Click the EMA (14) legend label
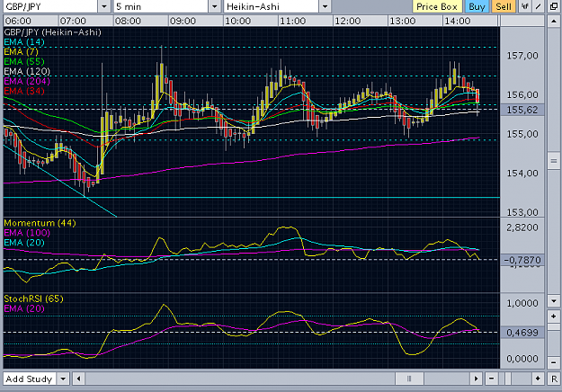Image resolution: width=562 pixels, height=392 pixels. coord(24,42)
